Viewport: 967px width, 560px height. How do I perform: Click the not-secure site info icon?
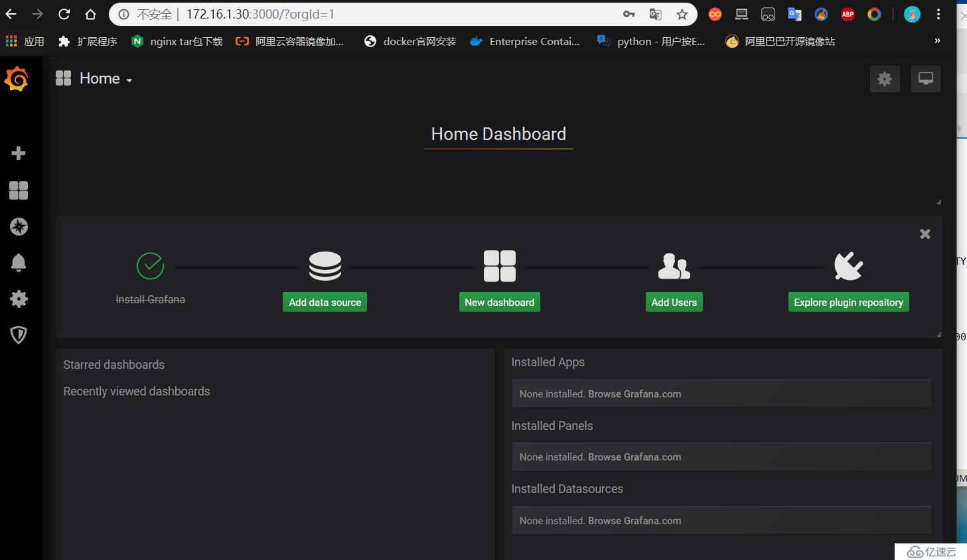(x=124, y=14)
